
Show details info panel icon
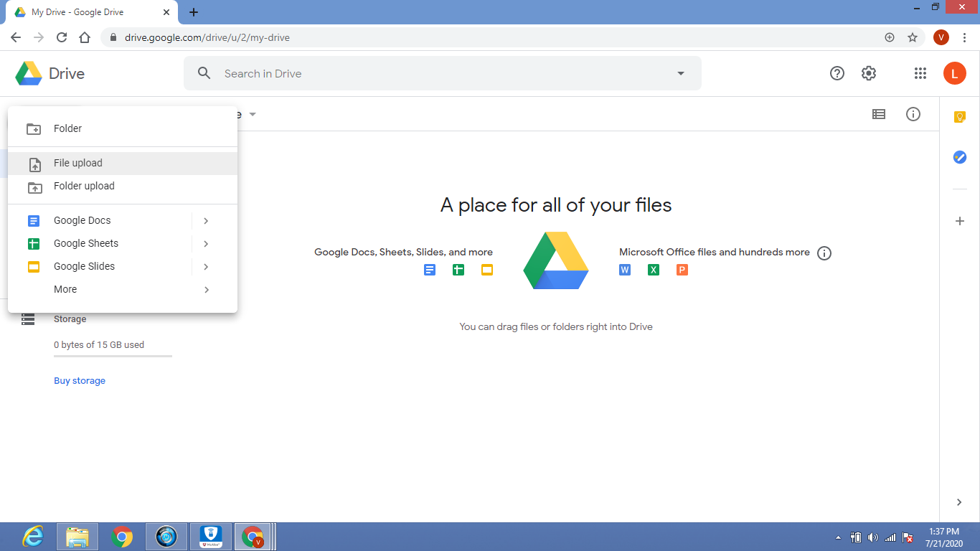(x=913, y=114)
